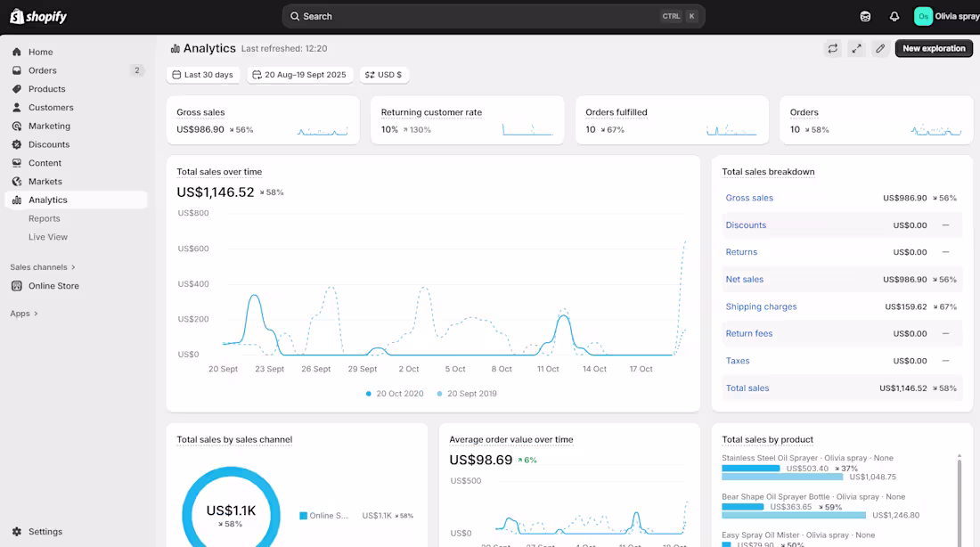Click the pencil edit dashboard icon

coord(880,48)
